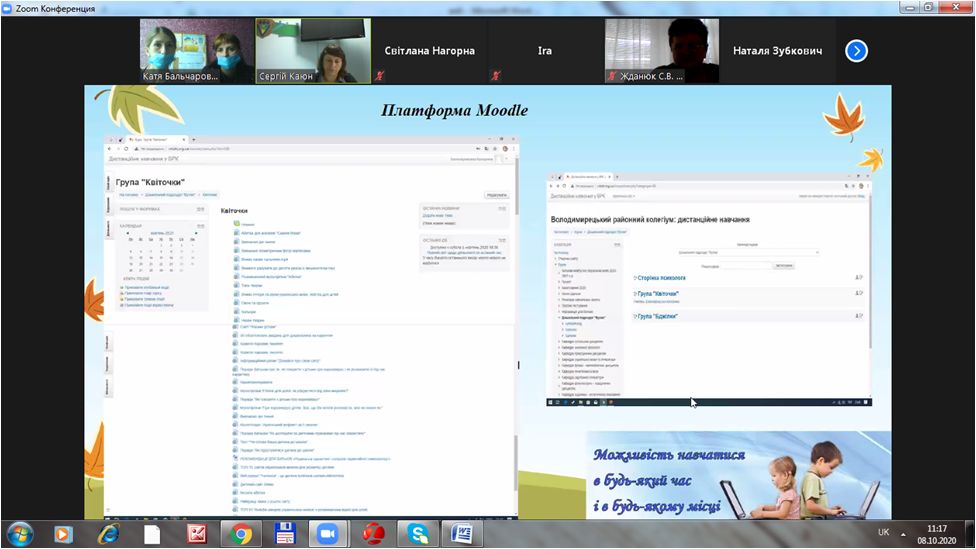Click heading Група "Квіточки" in left screenshot
Viewport: 976px width, 549px height.
pyautogui.click(x=150, y=182)
